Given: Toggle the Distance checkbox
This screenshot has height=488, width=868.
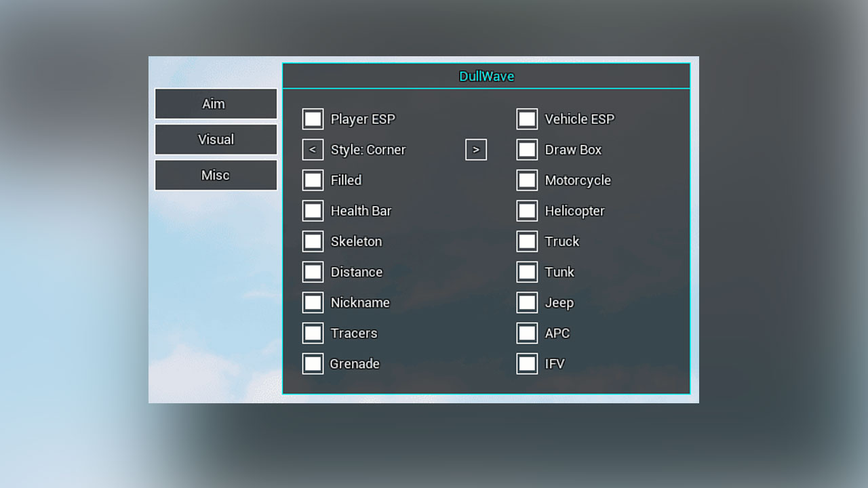Looking at the screenshot, I should [x=313, y=272].
